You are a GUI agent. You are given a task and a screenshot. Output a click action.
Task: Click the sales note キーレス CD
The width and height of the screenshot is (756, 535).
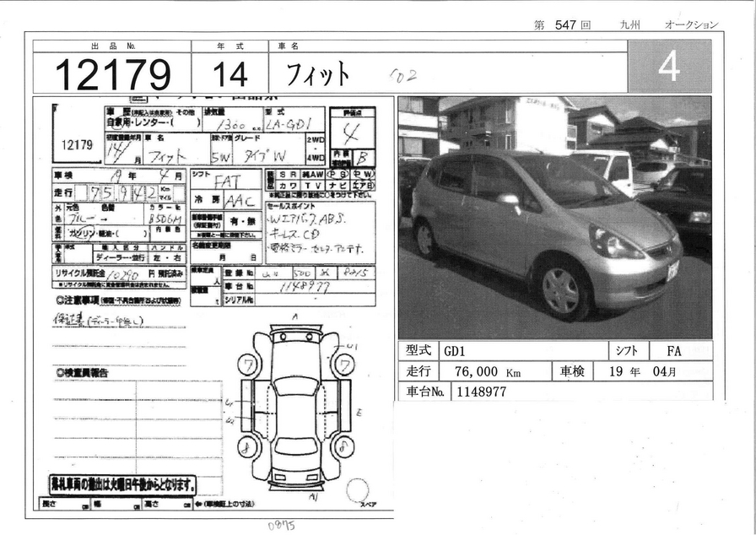294,235
